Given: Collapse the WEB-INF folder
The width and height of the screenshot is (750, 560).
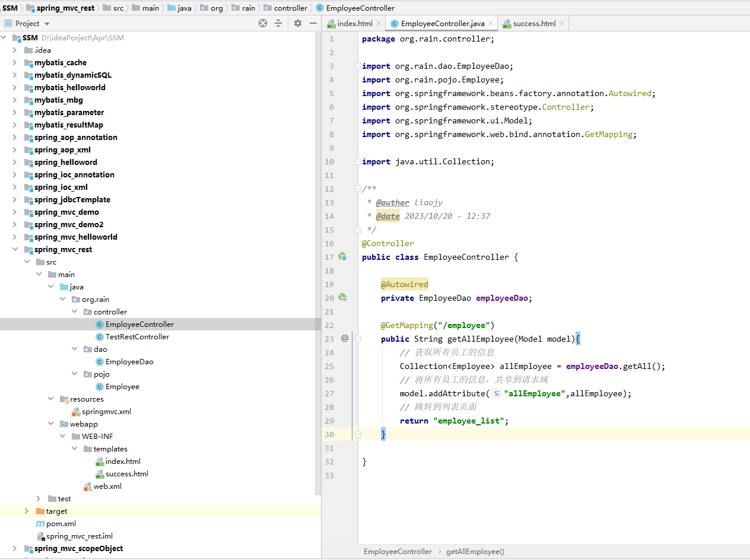Looking at the screenshot, I should coord(62,437).
